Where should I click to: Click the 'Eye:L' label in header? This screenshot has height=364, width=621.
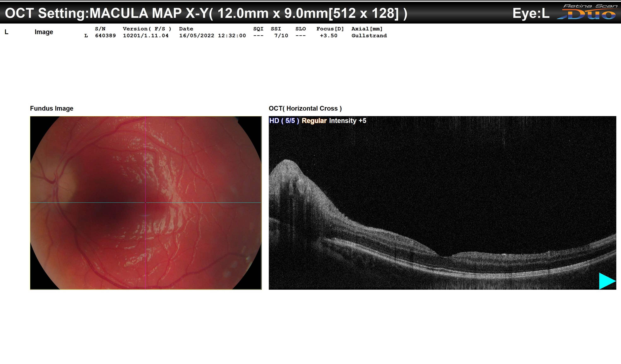tap(531, 13)
